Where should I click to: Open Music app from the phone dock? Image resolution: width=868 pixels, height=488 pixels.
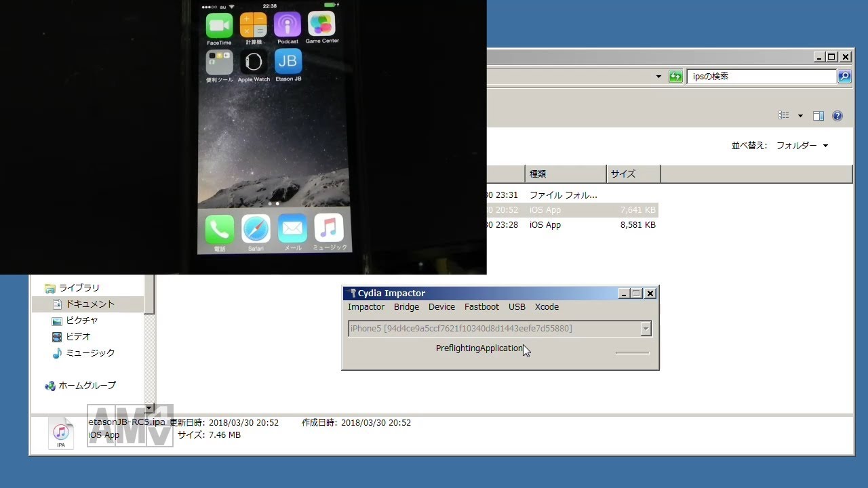click(329, 228)
